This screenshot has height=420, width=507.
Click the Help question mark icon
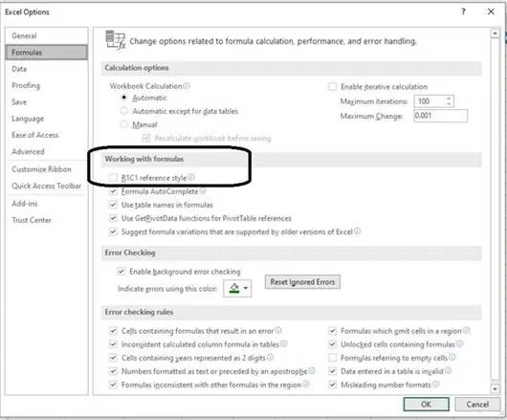click(463, 11)
